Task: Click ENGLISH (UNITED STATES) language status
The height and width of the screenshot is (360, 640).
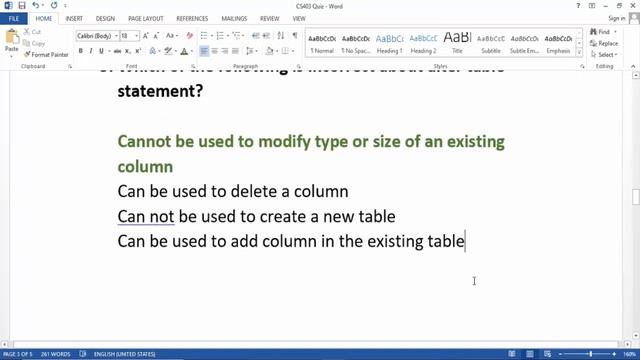Action: point(124,354)
